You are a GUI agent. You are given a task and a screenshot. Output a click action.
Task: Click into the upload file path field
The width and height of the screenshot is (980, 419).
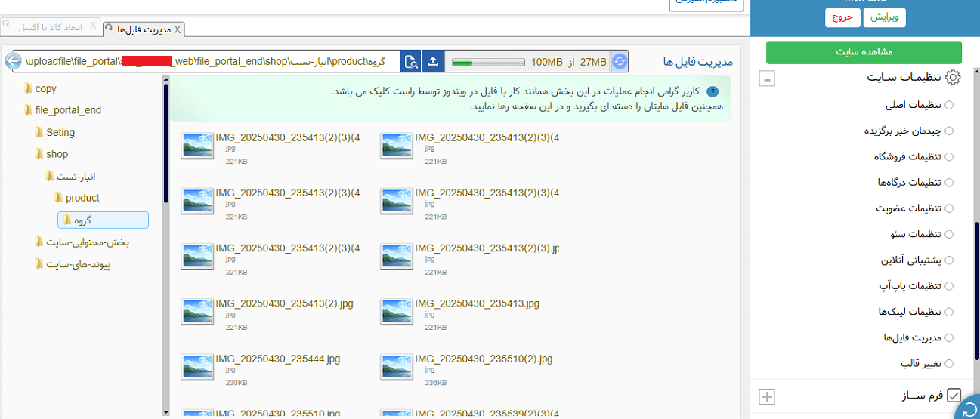[206, 61]
